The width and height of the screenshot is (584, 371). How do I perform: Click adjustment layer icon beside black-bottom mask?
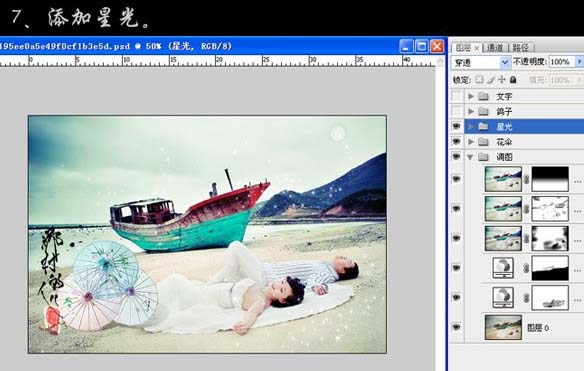click(503, 268)
